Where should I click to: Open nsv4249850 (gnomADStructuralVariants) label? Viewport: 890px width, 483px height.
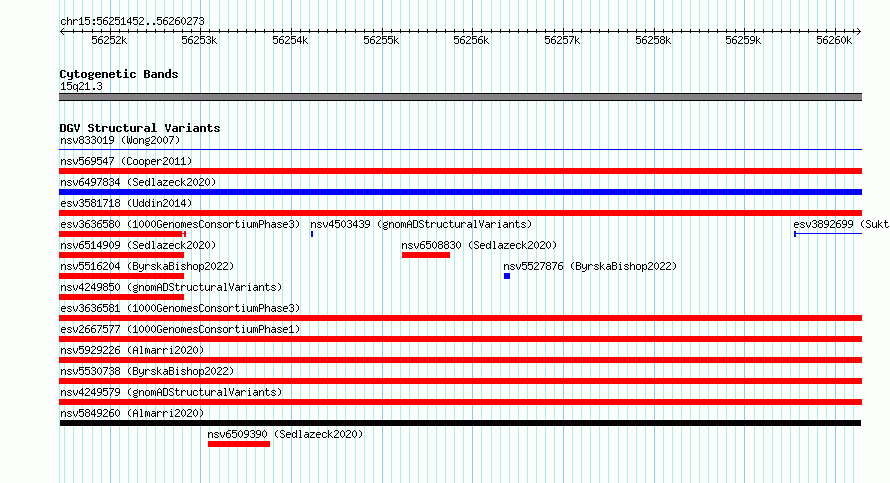pyautogui.click(x=171, y=287)
